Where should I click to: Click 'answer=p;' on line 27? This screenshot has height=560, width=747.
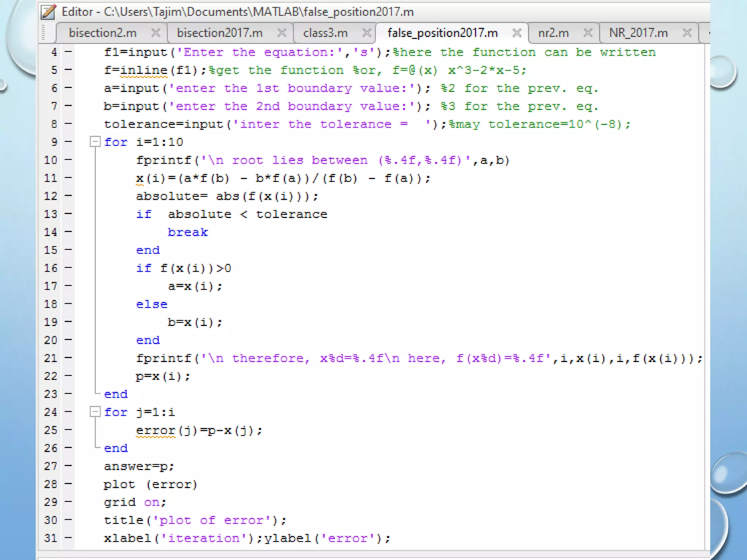[139, 466]
